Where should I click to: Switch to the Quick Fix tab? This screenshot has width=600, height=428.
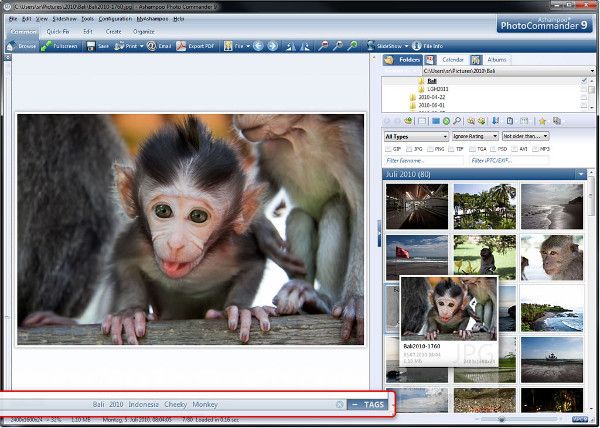click(x=58, y=31)
